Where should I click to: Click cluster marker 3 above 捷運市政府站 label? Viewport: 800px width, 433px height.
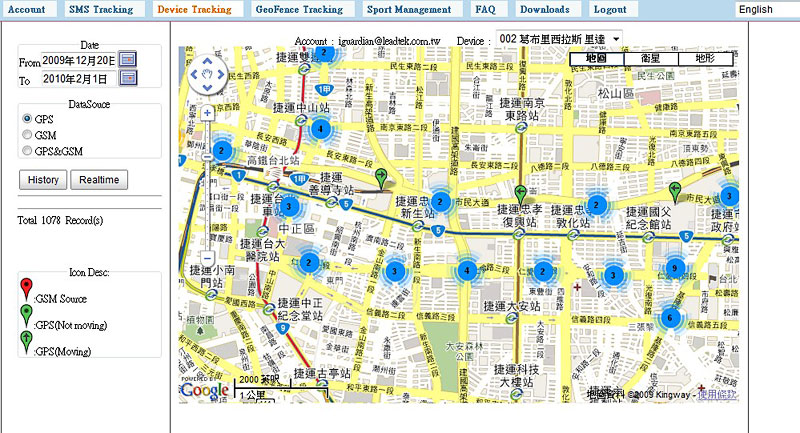pos(729,196)
